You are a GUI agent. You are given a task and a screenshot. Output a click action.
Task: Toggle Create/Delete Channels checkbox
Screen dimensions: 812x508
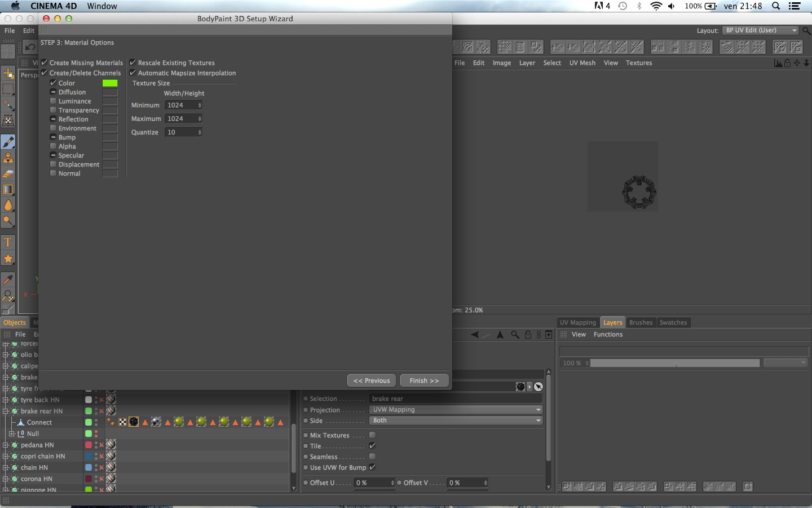click(45, 73)
